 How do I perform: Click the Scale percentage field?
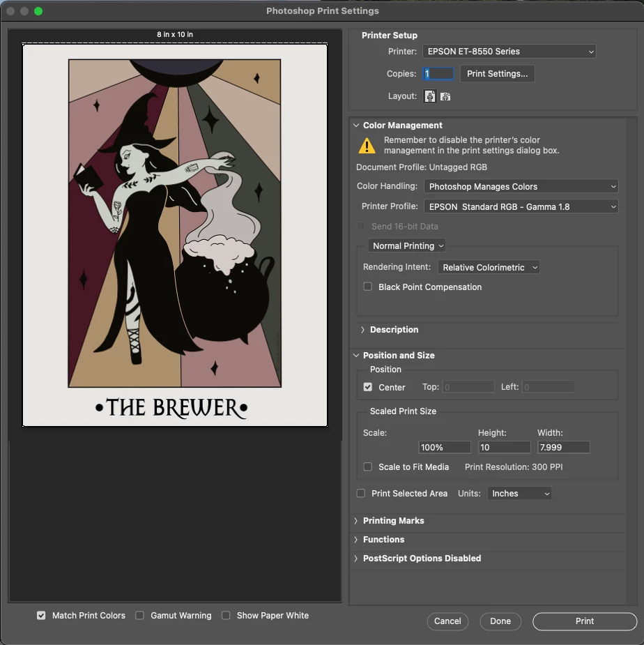(445, 447)
